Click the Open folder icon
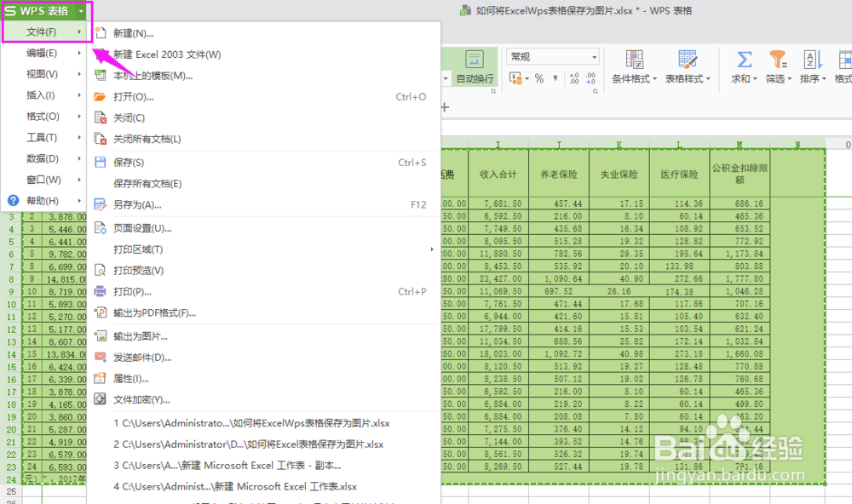The height and width of the screenshot is (504, 852). pos(100,97)
